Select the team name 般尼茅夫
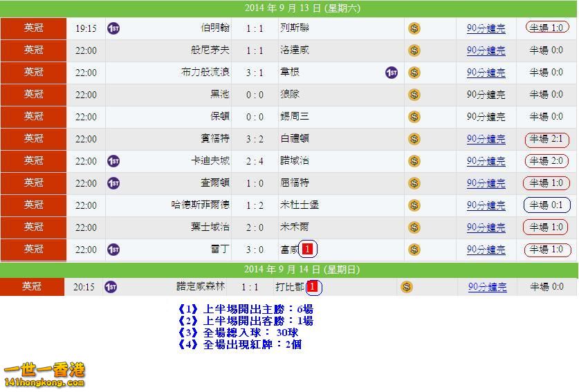579x392 pixels. coord(210,50)
